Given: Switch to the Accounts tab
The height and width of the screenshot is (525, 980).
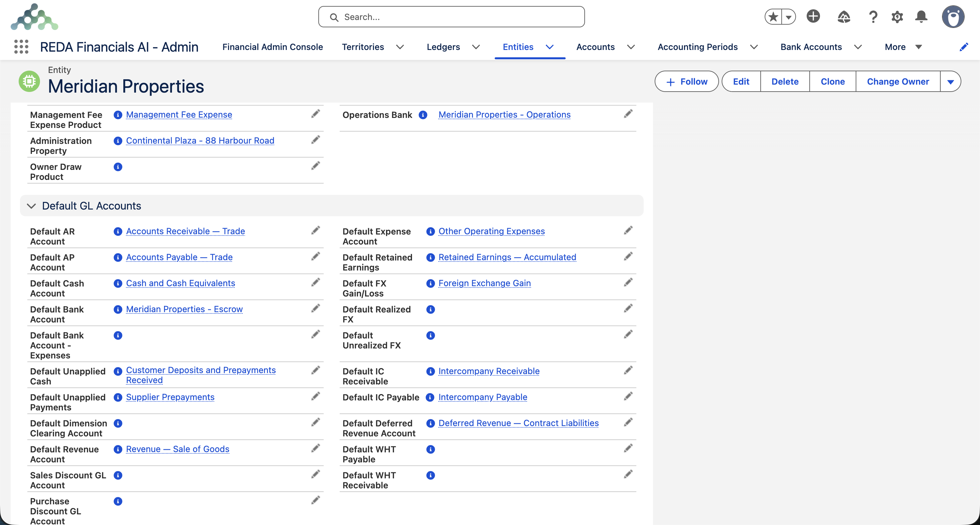Looking at the screenshot, I should 595,47.
